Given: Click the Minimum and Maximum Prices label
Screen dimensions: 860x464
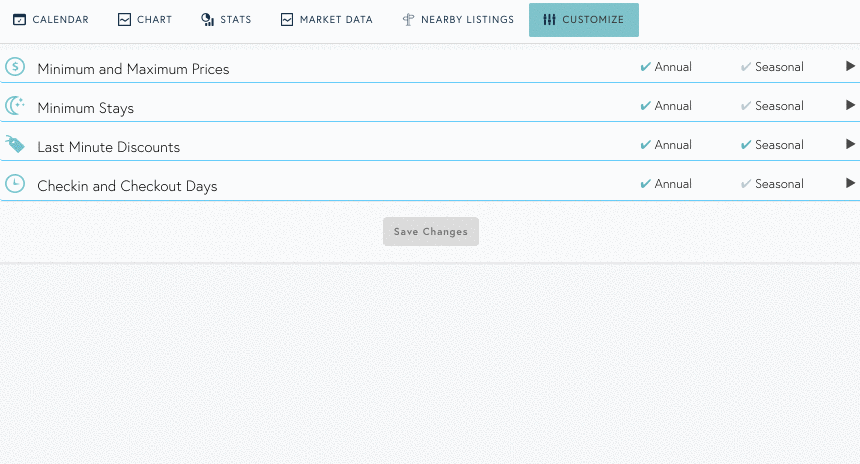Looking at the screenshot, I should (133, 69).
